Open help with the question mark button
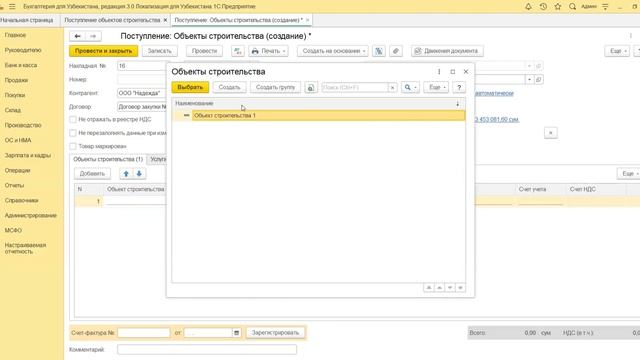 pyautogui.click(x=459, y=87)
